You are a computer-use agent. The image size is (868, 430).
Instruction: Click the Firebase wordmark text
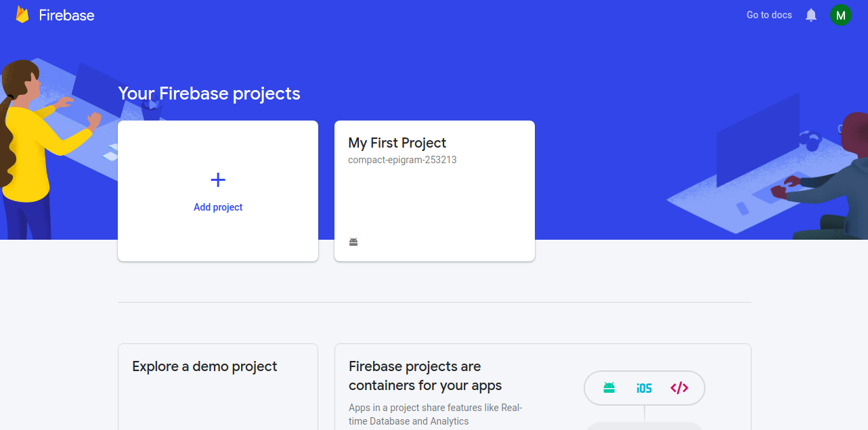66,16
